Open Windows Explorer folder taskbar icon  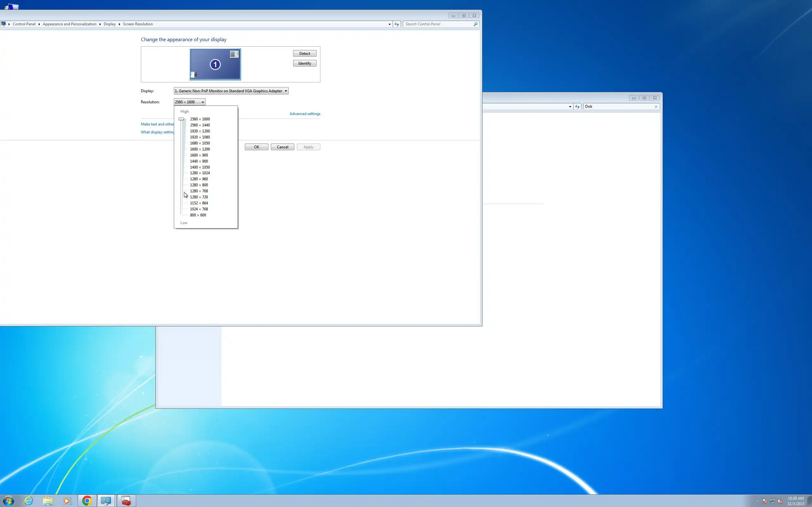pyautogui.click(x=48, y=501)
